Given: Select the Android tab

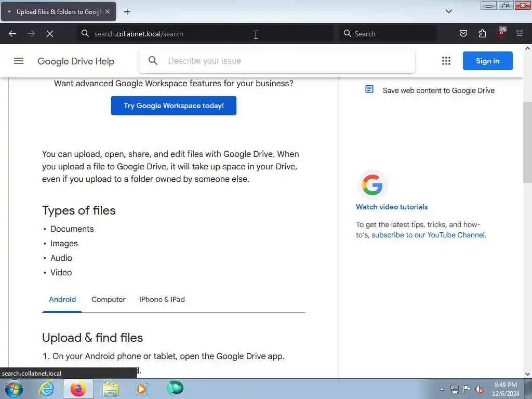Looking at the screenshot, I should (x=62, y=300).
